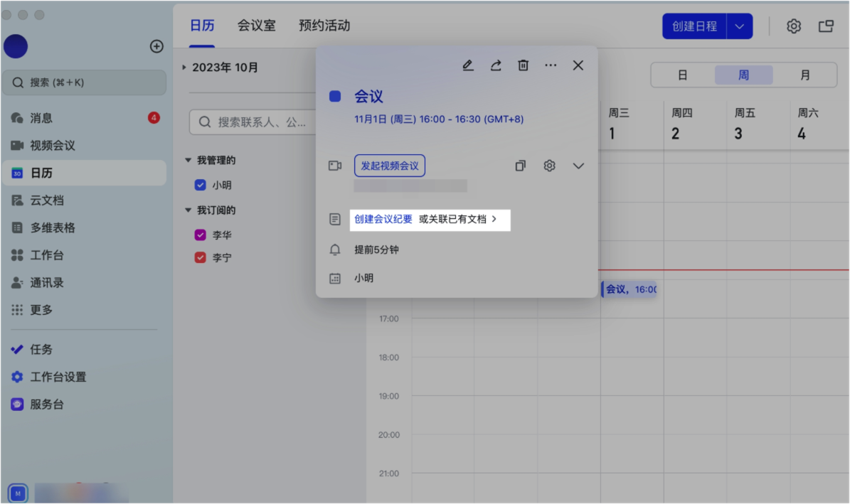850x504 pixels.
Task: Click the 创建会议纪要 link
Action: tap(383, 219)
